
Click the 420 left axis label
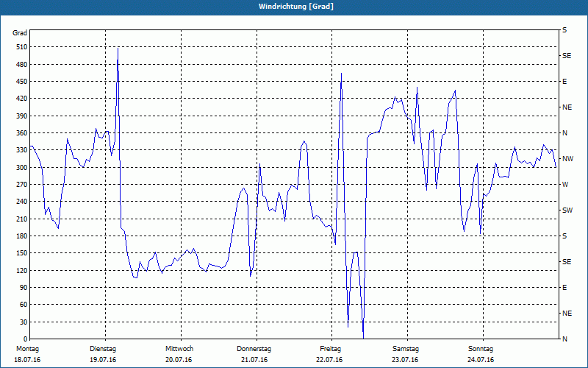(22, 99)
